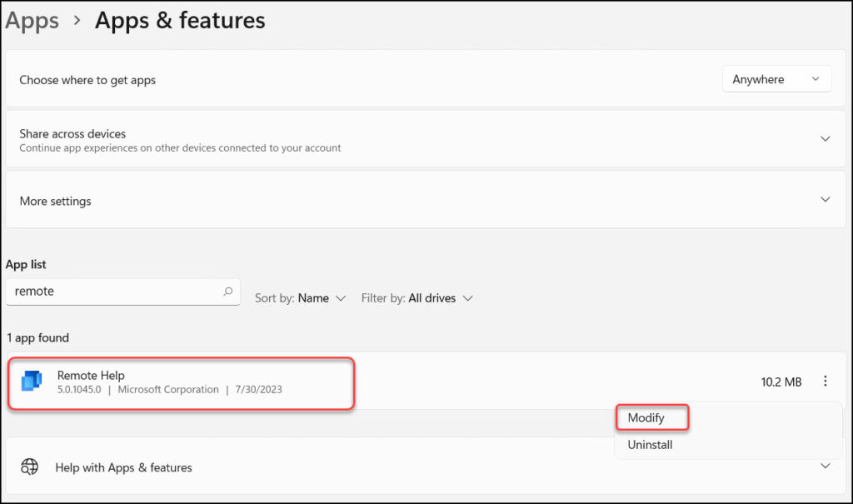Image resolution: width=853 pixels, height=504 pixels.
Task: Click the globe icon beside Help with Apps & features
Action: click(x=29, y=467)
